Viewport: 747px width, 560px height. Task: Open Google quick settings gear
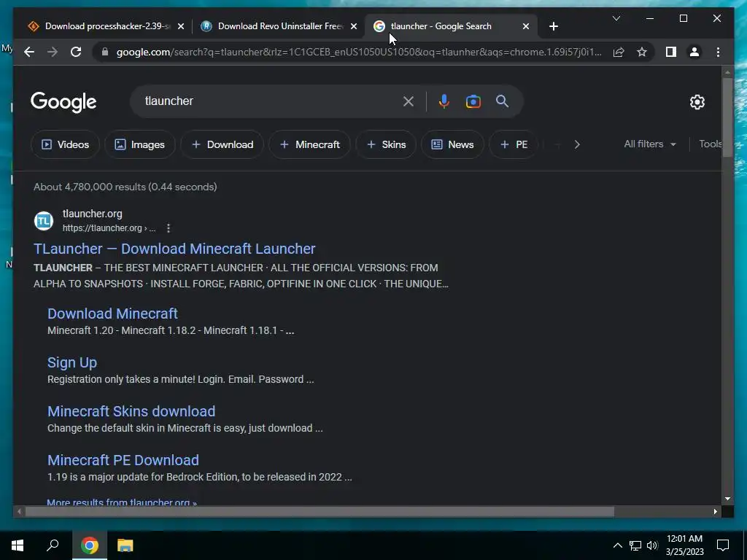pyautogui.click(x=697, y=102)
